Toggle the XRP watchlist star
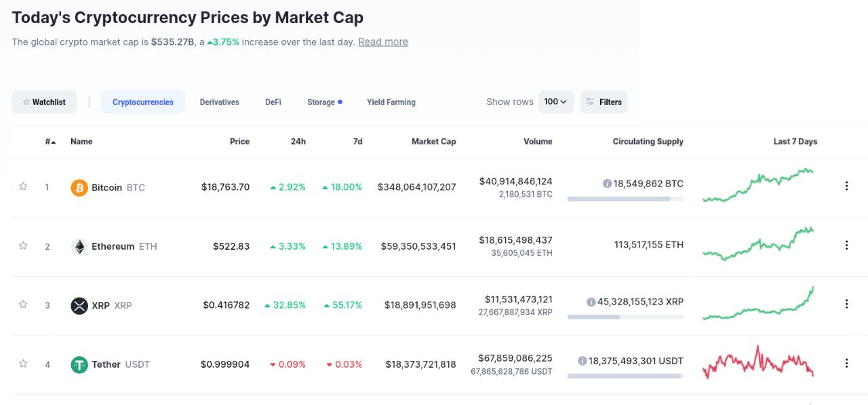868x405 pixels. [23, 305]
